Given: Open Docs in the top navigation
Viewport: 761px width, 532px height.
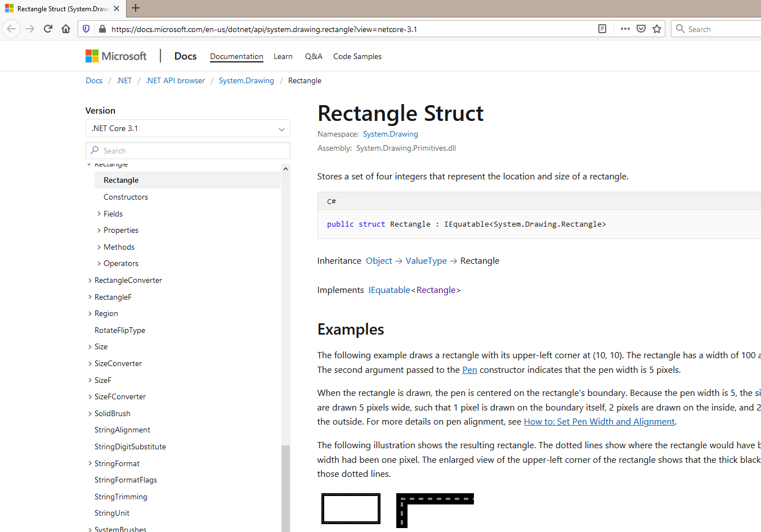Looking at the screenshot, I should point(185,56).
